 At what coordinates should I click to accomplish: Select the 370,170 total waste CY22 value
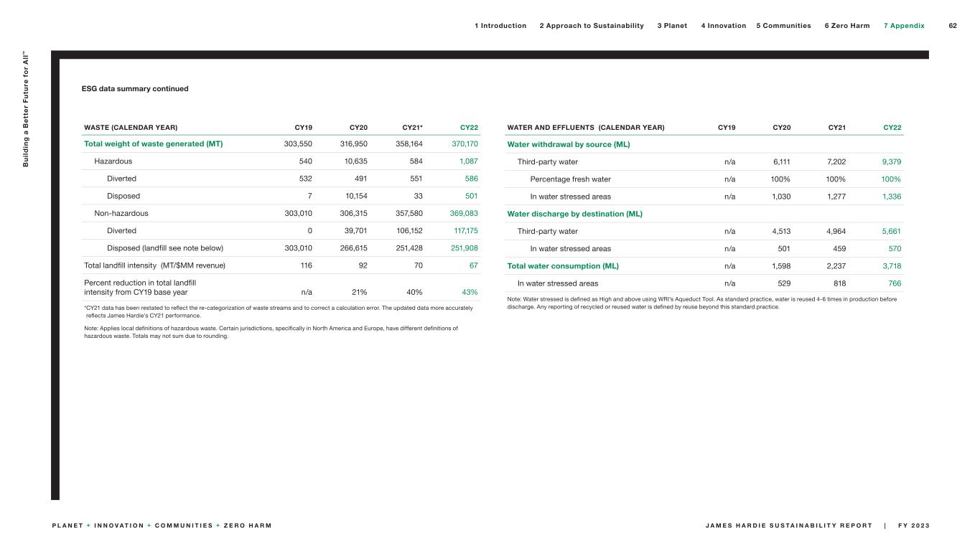click(465, 144)
